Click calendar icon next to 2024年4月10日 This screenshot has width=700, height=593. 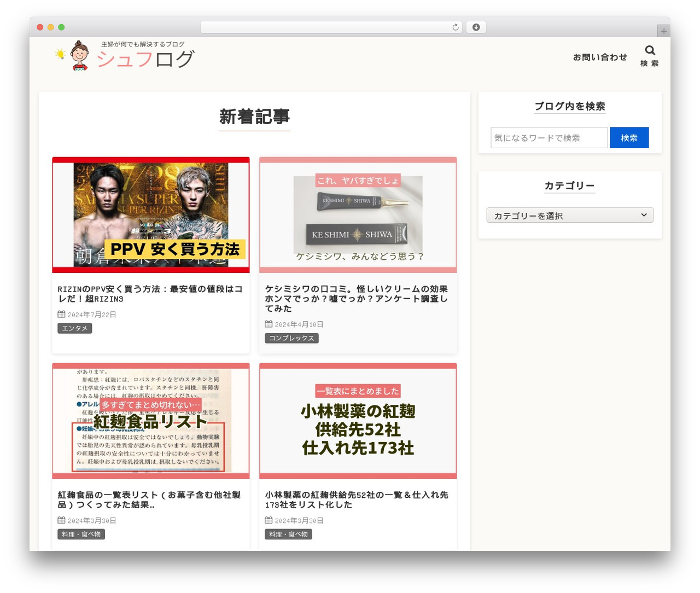[269, 324]
